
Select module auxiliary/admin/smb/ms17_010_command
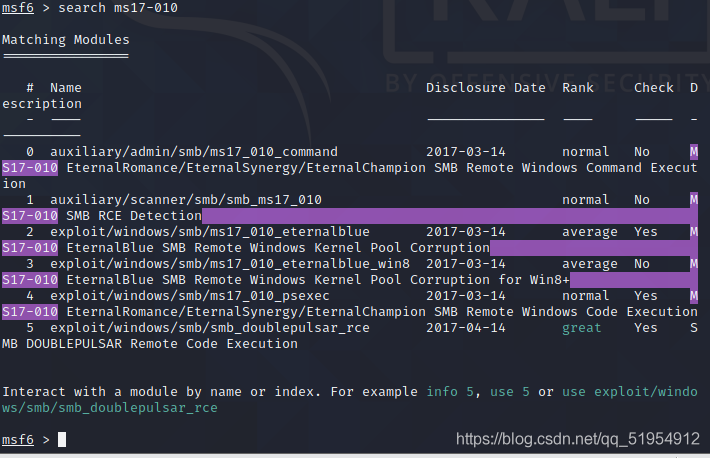[x=194, y=152]
